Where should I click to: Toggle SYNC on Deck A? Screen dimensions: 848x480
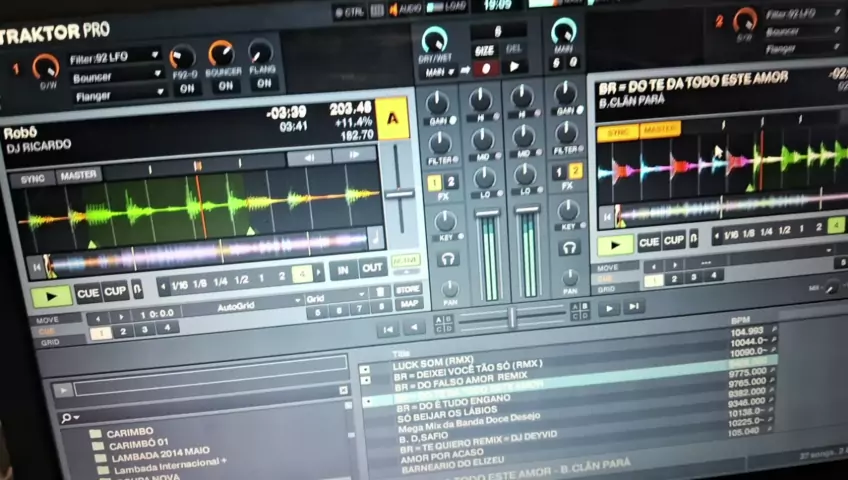33,178
